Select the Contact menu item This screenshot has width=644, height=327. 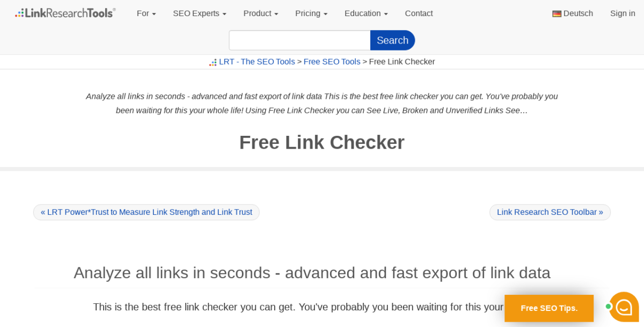click(x=419, y=13)
